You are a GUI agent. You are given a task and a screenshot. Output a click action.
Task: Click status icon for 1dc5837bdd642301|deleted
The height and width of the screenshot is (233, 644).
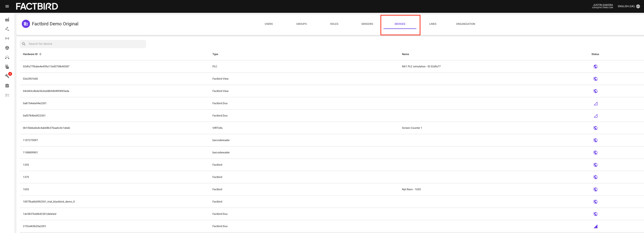(595, 214)
